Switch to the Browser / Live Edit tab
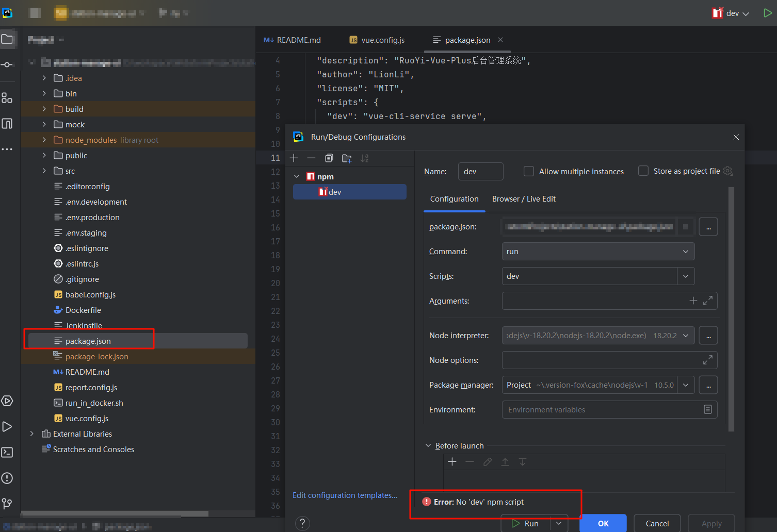 point(524,199)
